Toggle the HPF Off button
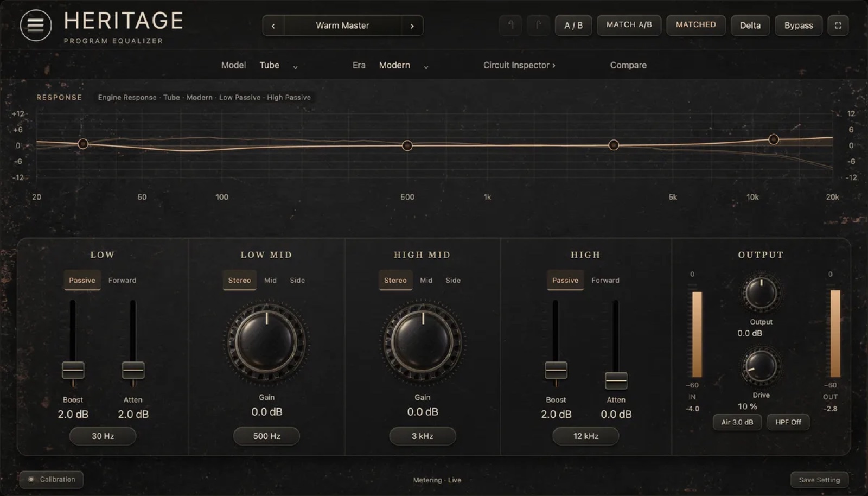Viewport: 868px width, 496px height. pyautogui.click(x=788, y=422)
